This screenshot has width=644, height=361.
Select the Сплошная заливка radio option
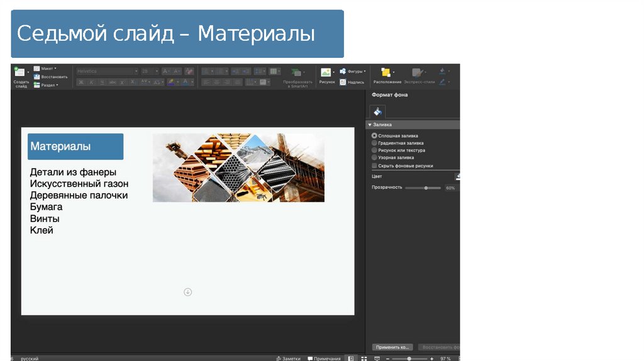375,136
